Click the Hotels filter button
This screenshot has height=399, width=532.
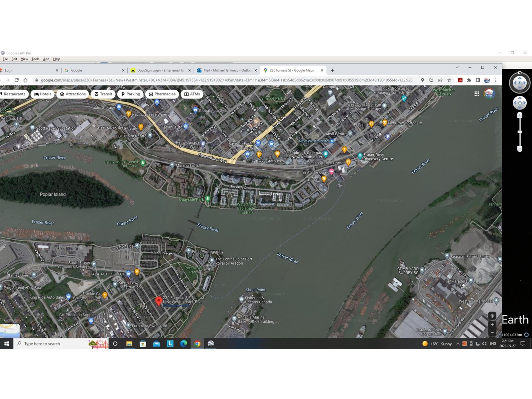43,94
